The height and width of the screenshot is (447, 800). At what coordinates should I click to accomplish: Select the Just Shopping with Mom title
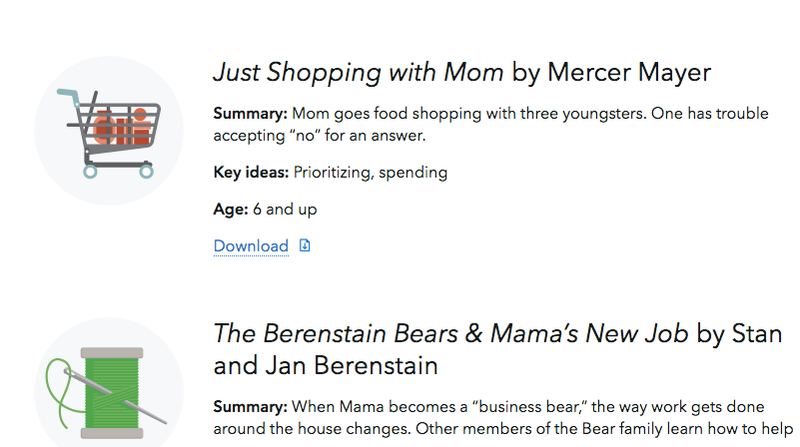click(x=358, y=72)
